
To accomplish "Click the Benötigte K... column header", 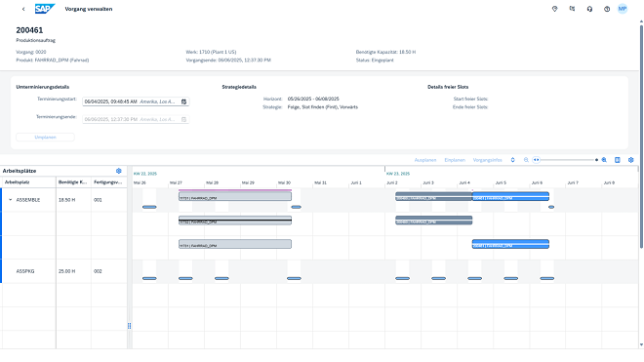I will 73,182.
